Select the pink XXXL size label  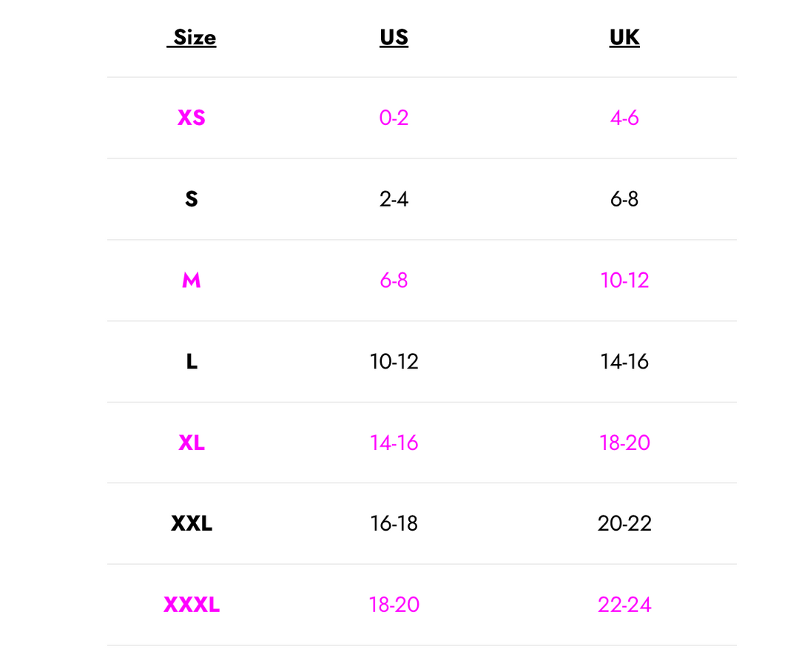coord(192,605)
